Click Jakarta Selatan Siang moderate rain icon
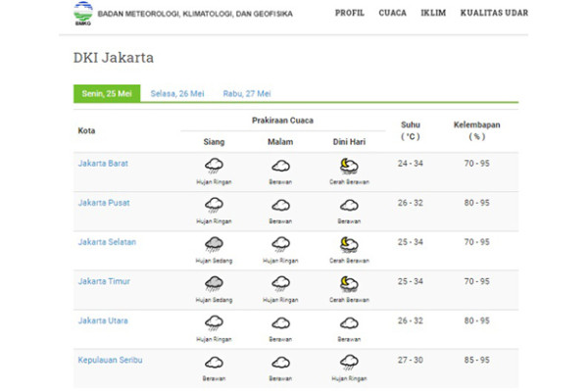 point(214,245)
